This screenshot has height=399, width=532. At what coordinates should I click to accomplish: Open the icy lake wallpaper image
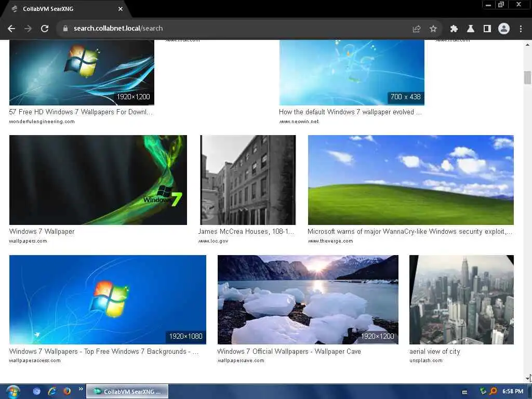[x=308, y=300]
